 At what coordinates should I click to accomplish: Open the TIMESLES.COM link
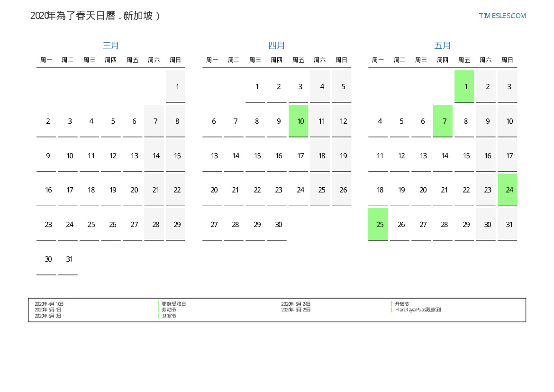click(x=502, y=16)
